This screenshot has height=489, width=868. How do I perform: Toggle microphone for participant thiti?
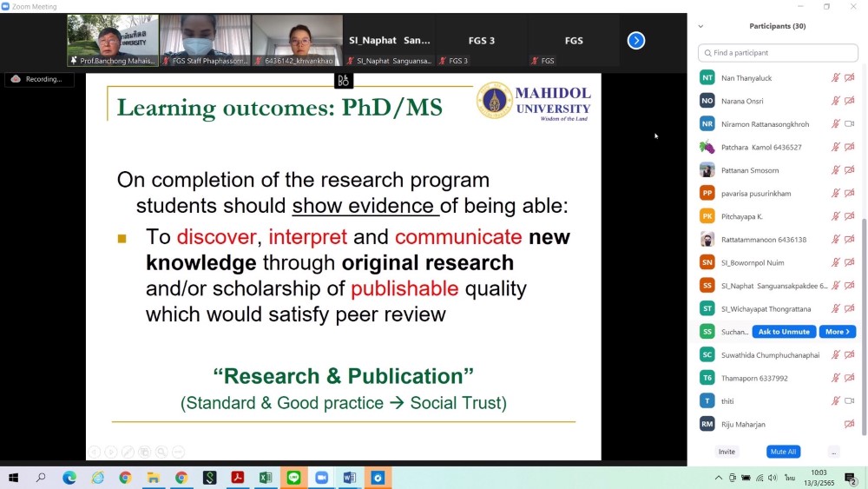836,401
